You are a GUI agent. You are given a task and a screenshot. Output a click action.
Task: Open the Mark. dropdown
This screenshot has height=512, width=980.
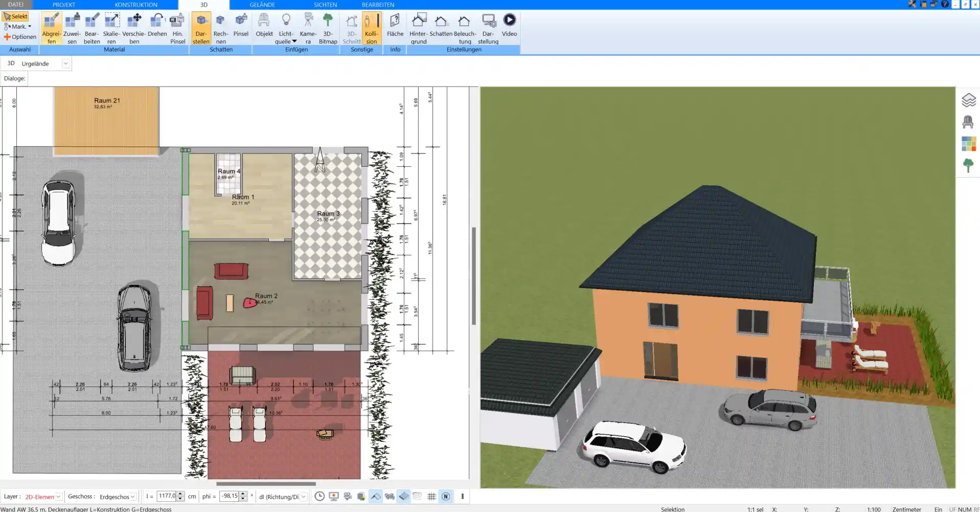18,27
